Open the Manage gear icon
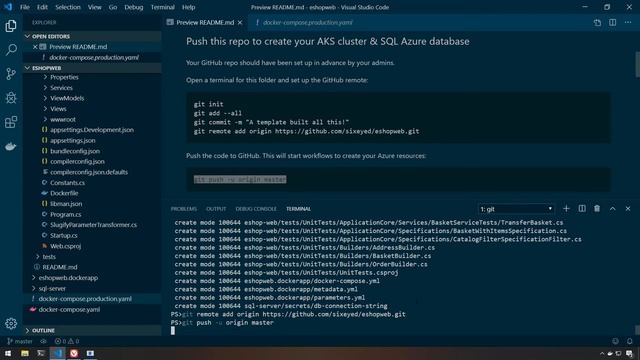Screen dimensions: 640x360 (x=11, y=324)
